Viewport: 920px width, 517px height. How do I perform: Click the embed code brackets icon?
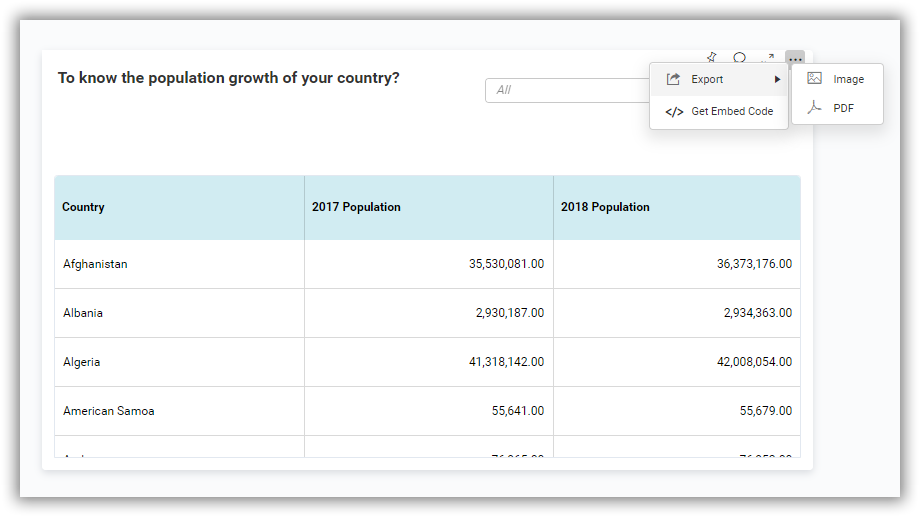click(x=674, y=111)
